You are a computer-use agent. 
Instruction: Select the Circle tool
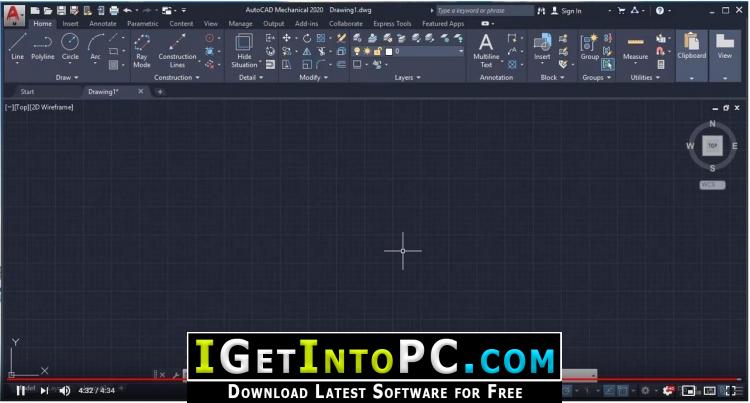click(70, 48)
